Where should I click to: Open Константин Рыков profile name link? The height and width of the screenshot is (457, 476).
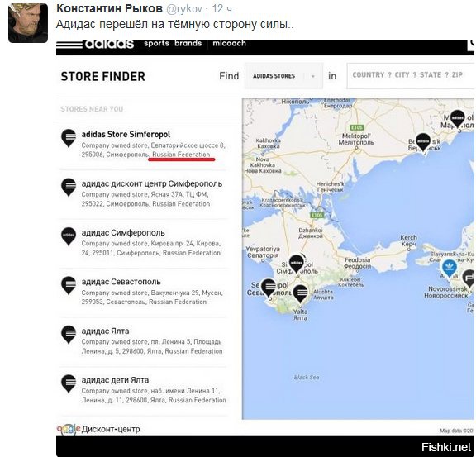(x=109, y=8)
